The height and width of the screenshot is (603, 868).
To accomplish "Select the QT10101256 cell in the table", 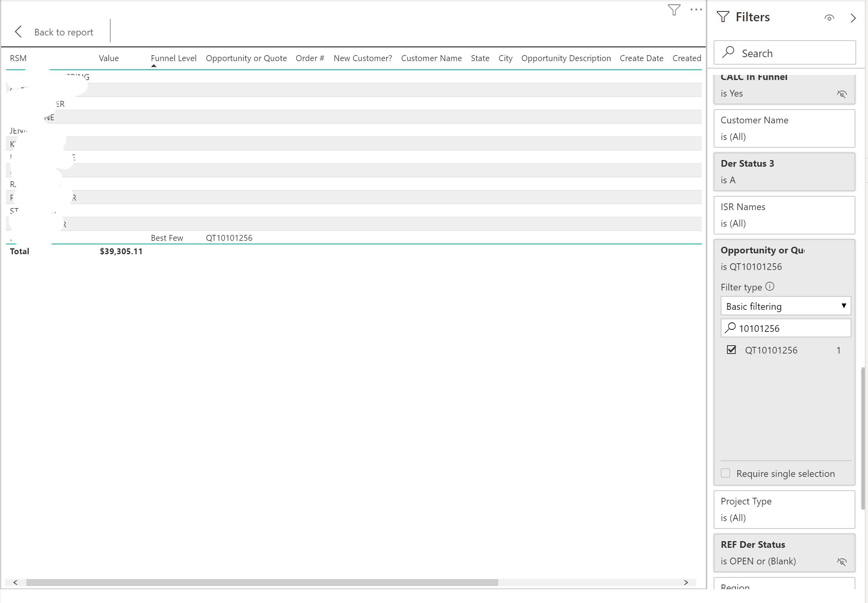I will (229, 238).
